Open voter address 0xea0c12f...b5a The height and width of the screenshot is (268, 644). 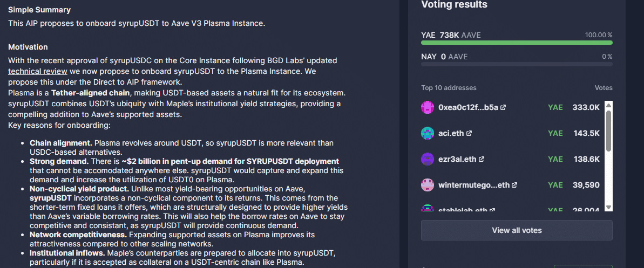click(x=468, y=107)
